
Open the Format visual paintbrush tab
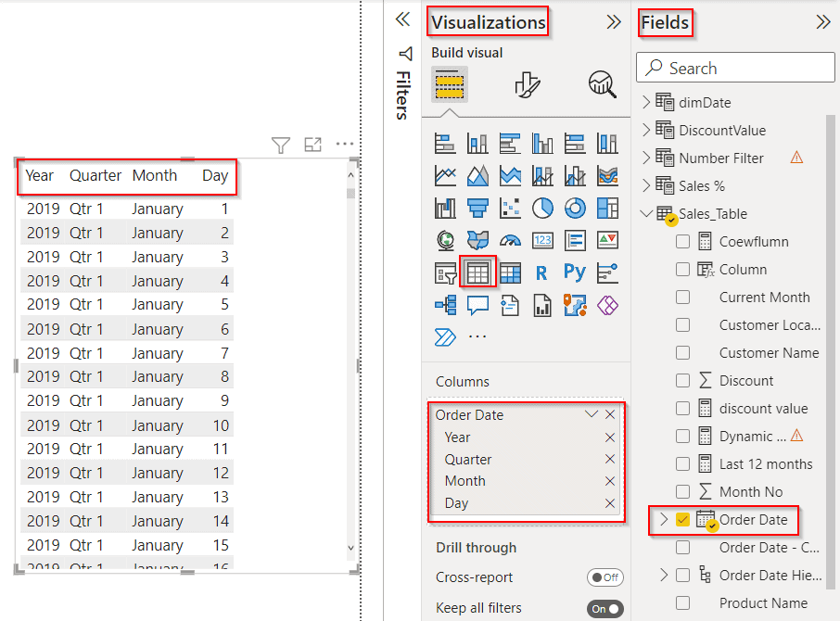tap(528, 84)
